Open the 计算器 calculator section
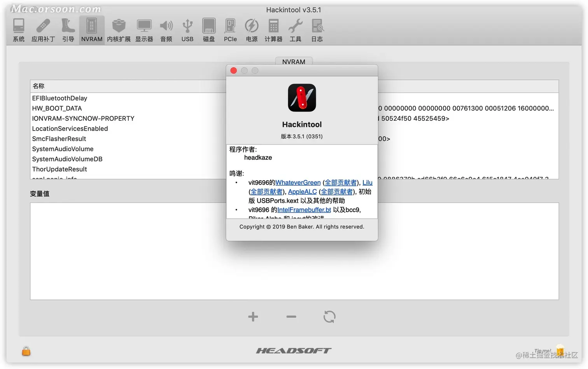The width and height of the screenshot is (588, 369). coord(273,30)
